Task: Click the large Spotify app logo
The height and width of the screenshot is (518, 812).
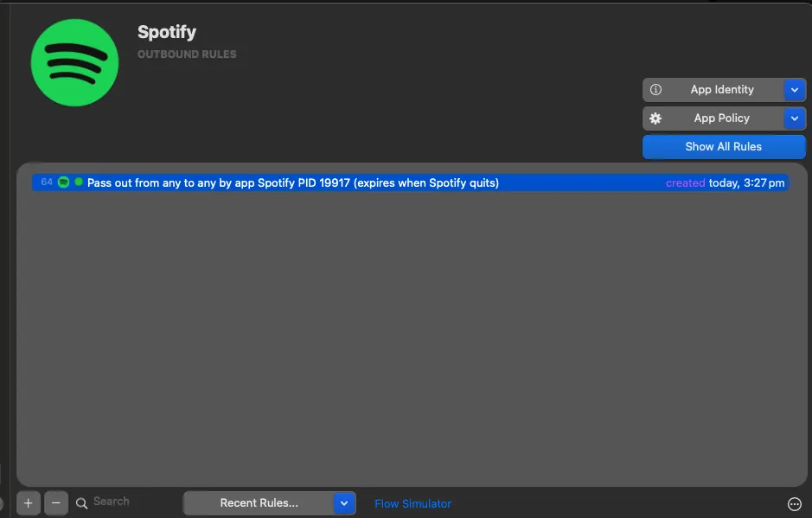Action: coord(74,62)
